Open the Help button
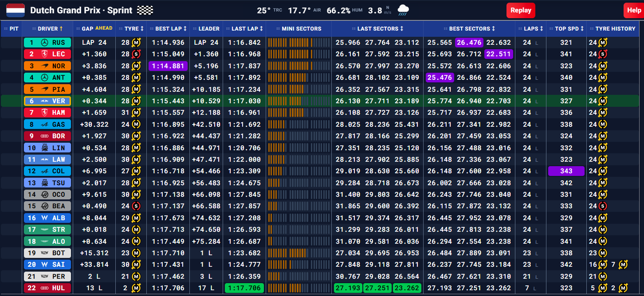 [634, 10]
